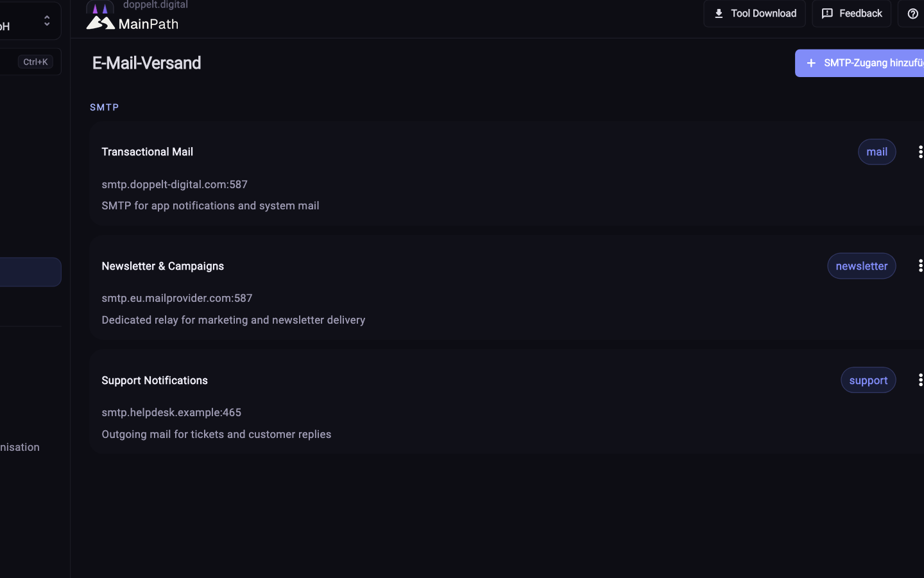This screenshot has height=578, width=924.
Task: Click the mail tag badge
Action: (877, 152)
